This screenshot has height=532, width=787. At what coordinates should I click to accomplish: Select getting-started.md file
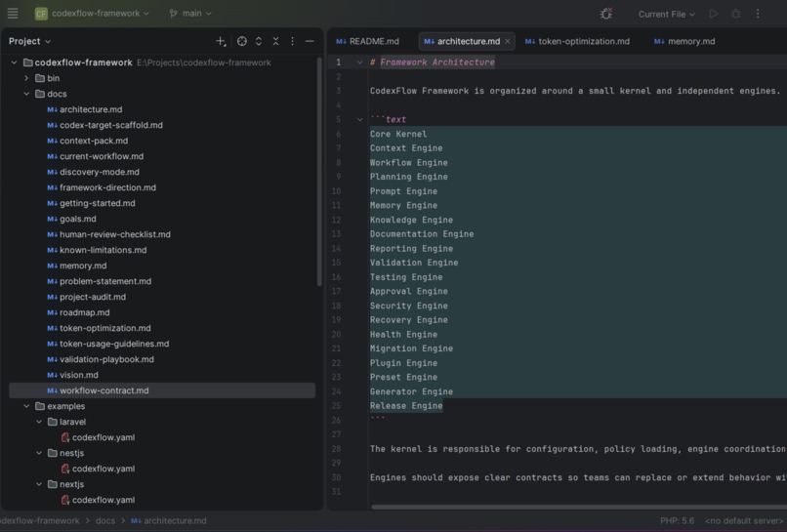tap(91, 203)
